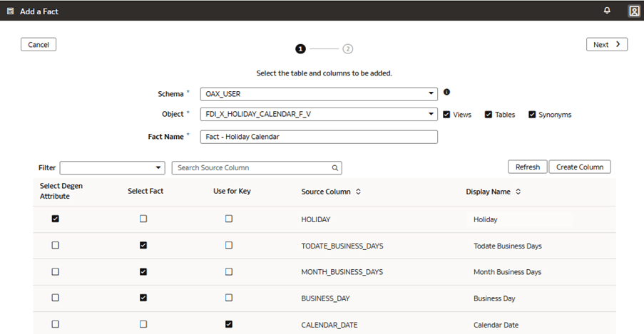Open the user profile icon
Screen dimensions: 644x334
633,11
